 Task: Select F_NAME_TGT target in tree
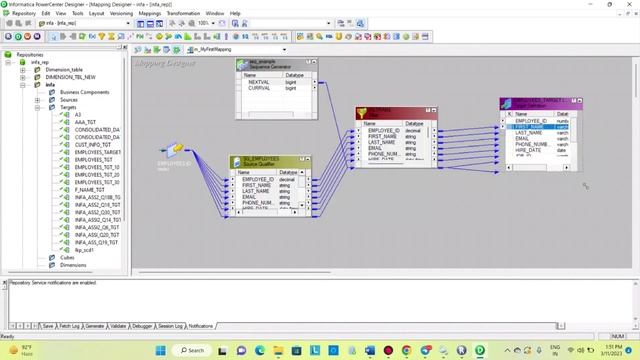point(90,190)
